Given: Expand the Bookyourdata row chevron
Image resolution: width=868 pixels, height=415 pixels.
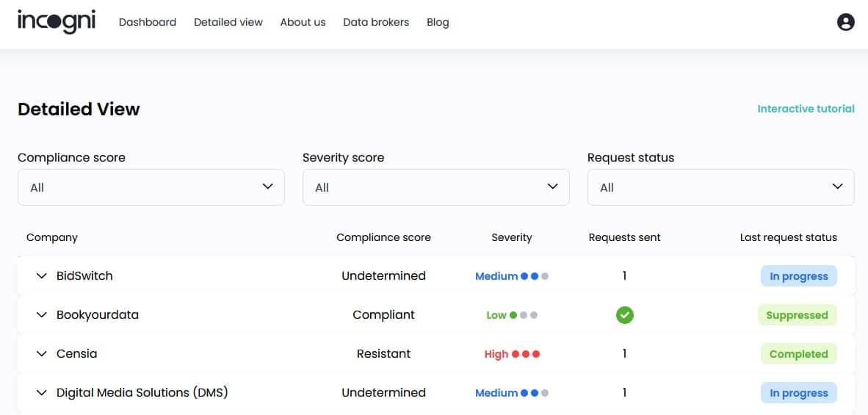Looking at the screenshot, I should click(42, 315).
